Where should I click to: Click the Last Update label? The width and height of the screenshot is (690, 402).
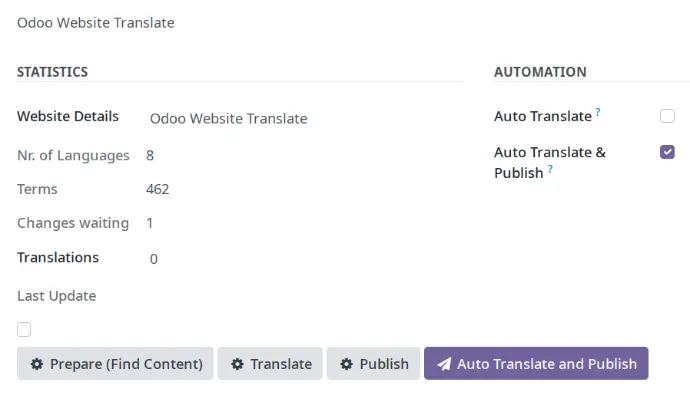pos(57,296)
